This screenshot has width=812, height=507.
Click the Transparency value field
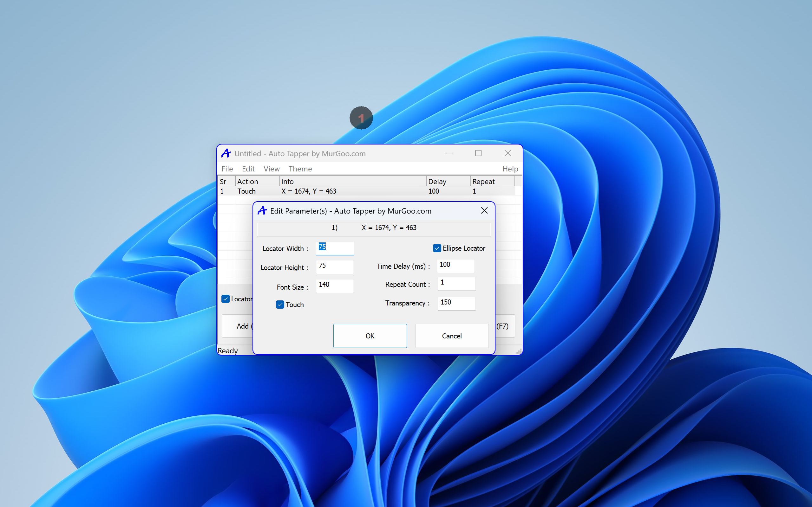pyautogui.click(x=456, y=303)
